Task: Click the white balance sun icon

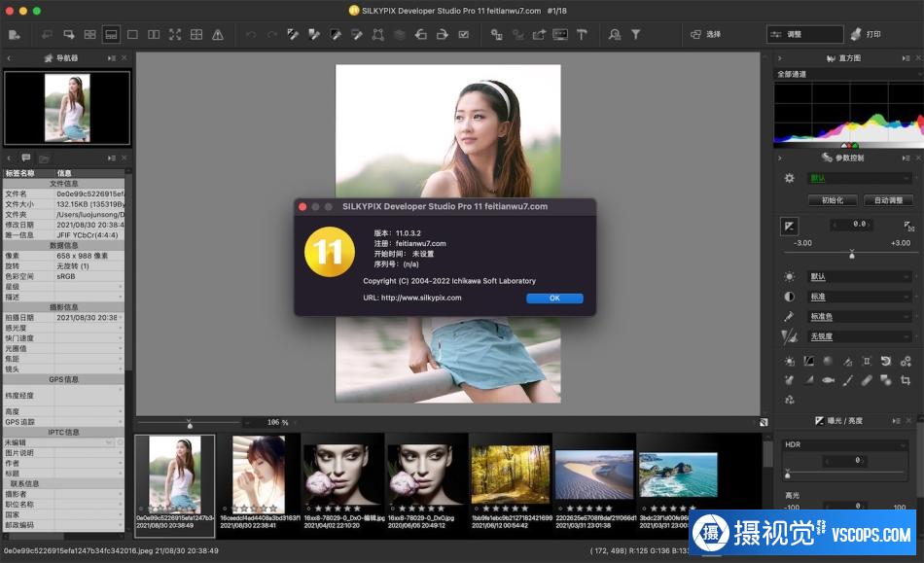Action: point(790,277)
